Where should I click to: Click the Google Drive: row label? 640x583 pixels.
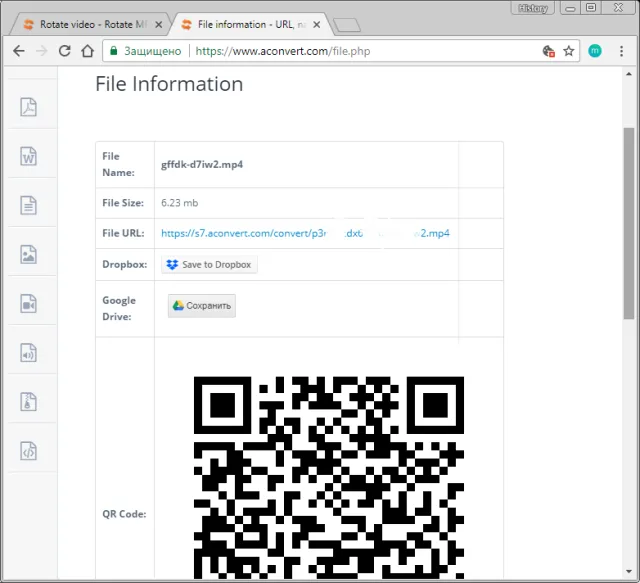pyautogui.click(x=119, y=308)
